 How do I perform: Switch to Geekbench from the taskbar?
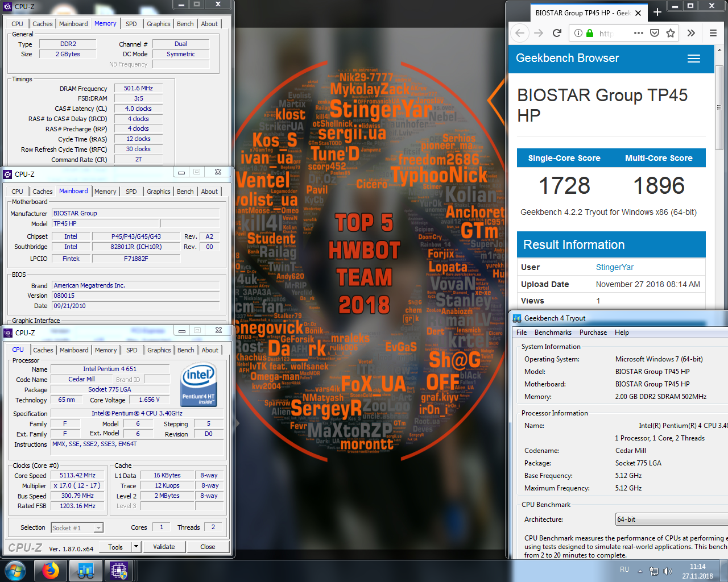coord(85,571)
